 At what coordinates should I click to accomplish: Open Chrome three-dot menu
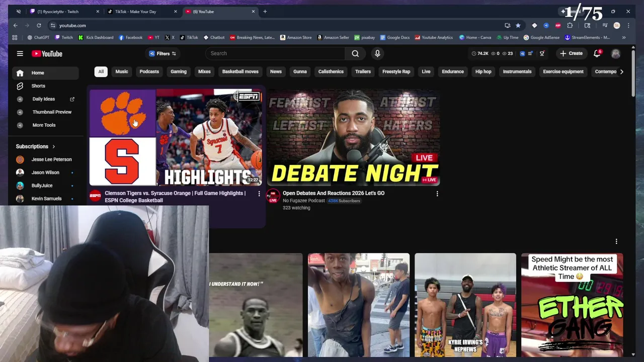coord(628,25)
